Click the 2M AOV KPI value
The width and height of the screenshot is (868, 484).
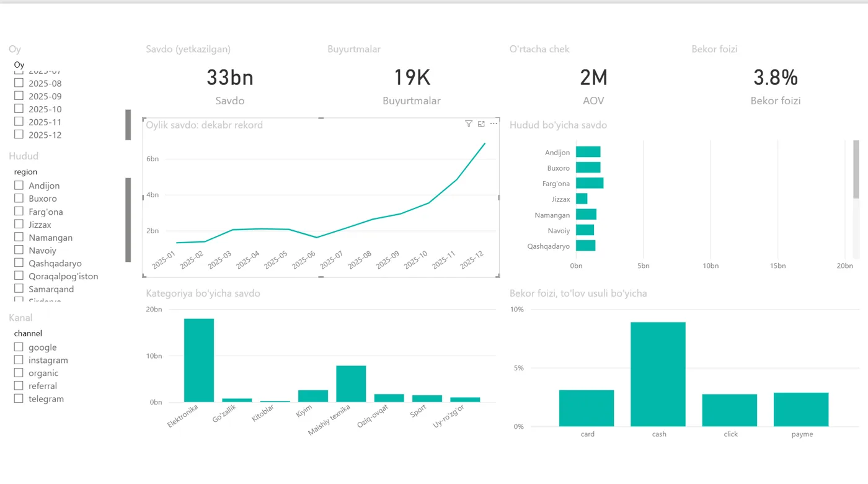tap(593, 78)
